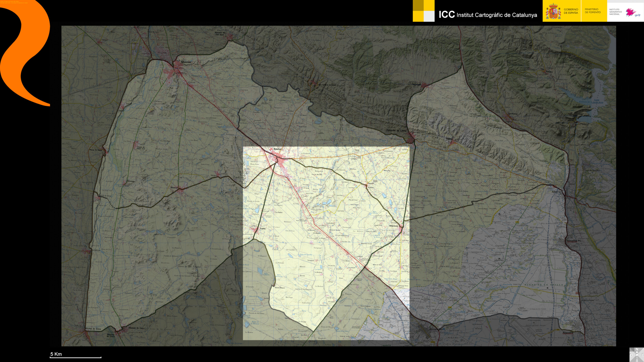This screenshot has width=644, height=362.
Task: Open the Institut Cartogràfic de Catalunya link
Action: (488, 15)
